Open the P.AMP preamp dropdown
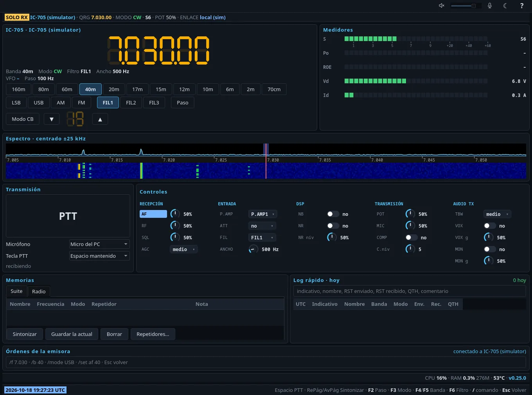Image resolution: width=532 pixels, height=395 pixels. [x=262, y=214]
